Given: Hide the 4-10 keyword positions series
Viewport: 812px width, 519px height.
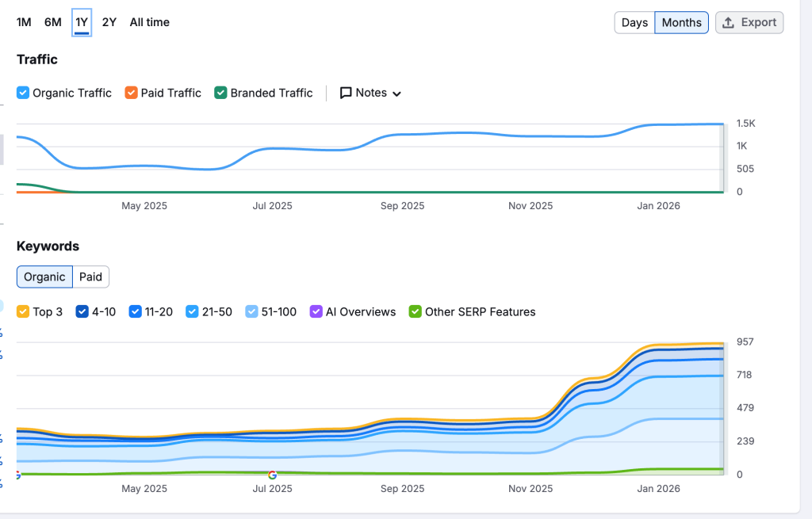Looking at the screenshot, I should pyautogui.click(x=82, y=311).
